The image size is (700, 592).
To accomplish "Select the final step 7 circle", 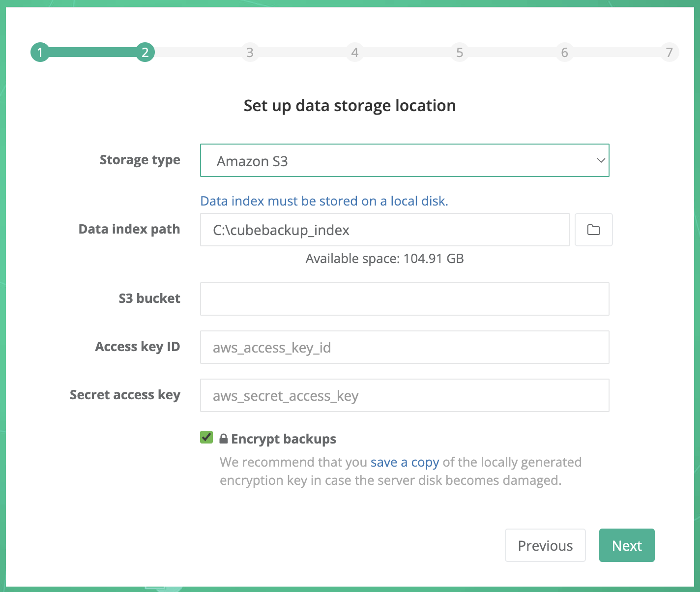I will 670,52.
